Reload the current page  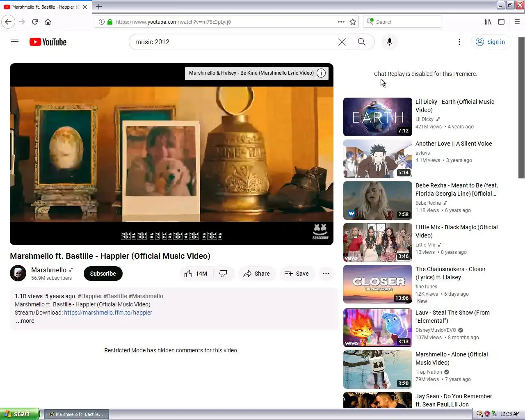pyautogui.click(x=35, y=22)
